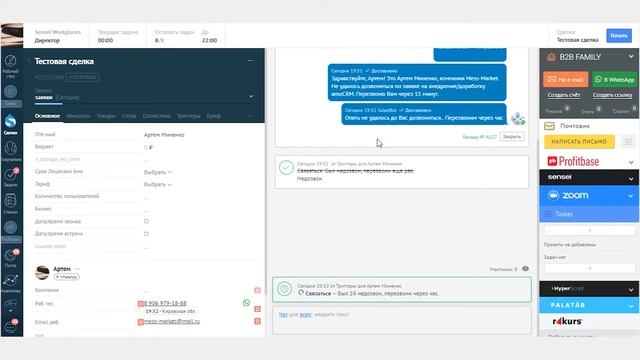The image size is (640, 360).
Task: Click the Создать ссылку link
Action: pos(612,95)
